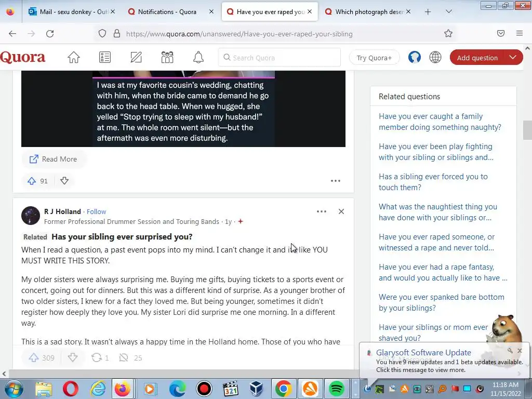Open notifications bell icon
This screenshot has height=399, width=532.
pos(198,57)
